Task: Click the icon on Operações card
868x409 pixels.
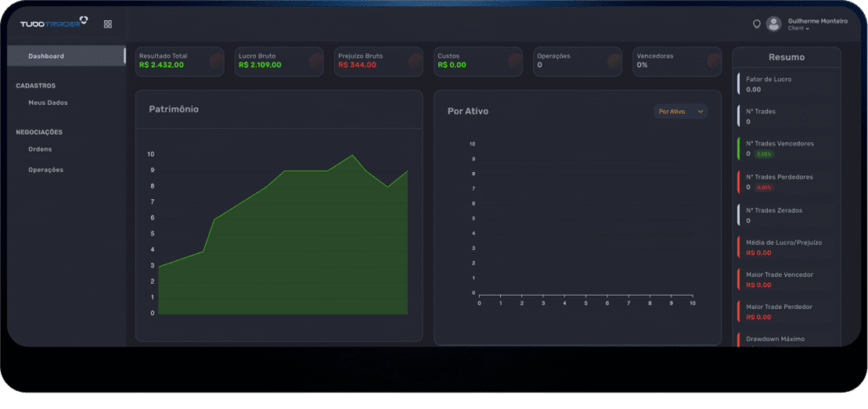Action: tap(614, 60)
